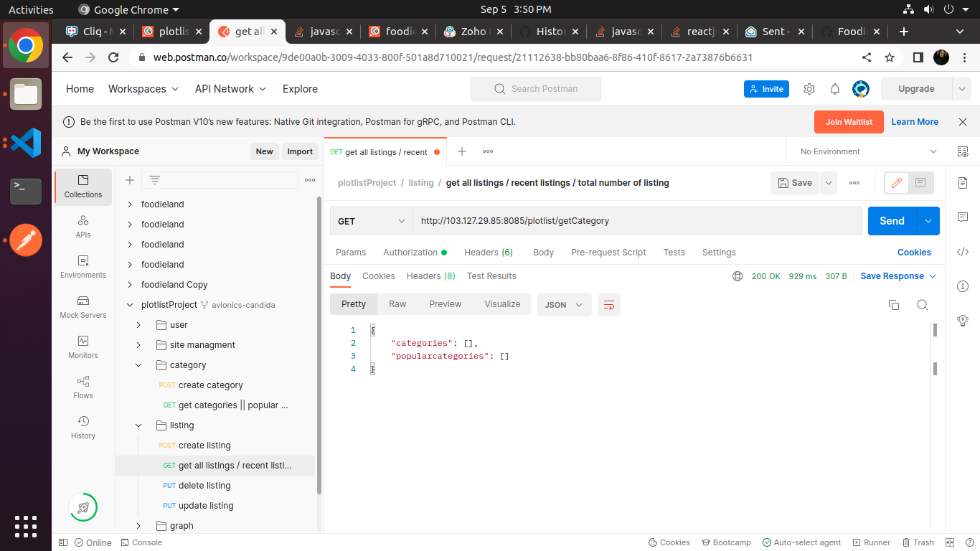Image resolution: width=980 pixels, height=551 pixels.
Task: Open the notifications bell icon
Action: coord(835,89)
